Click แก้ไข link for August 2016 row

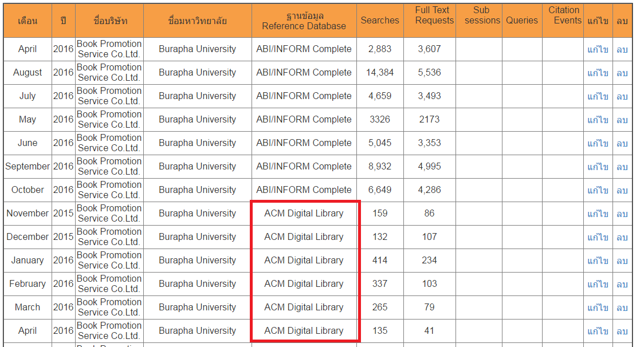click(x=598, y=73)
